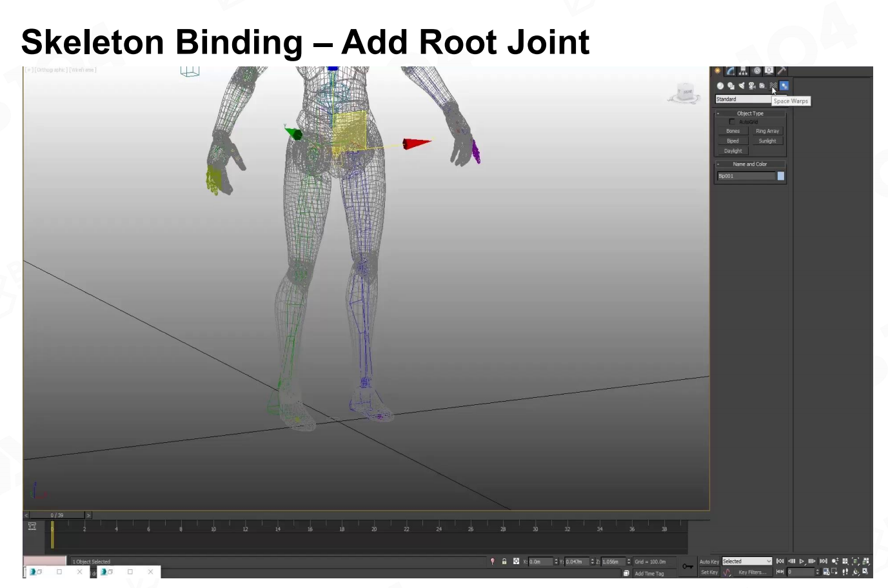Toggle the Auto Key button
This screenshot has height=588, width=888.
(709, 562)
